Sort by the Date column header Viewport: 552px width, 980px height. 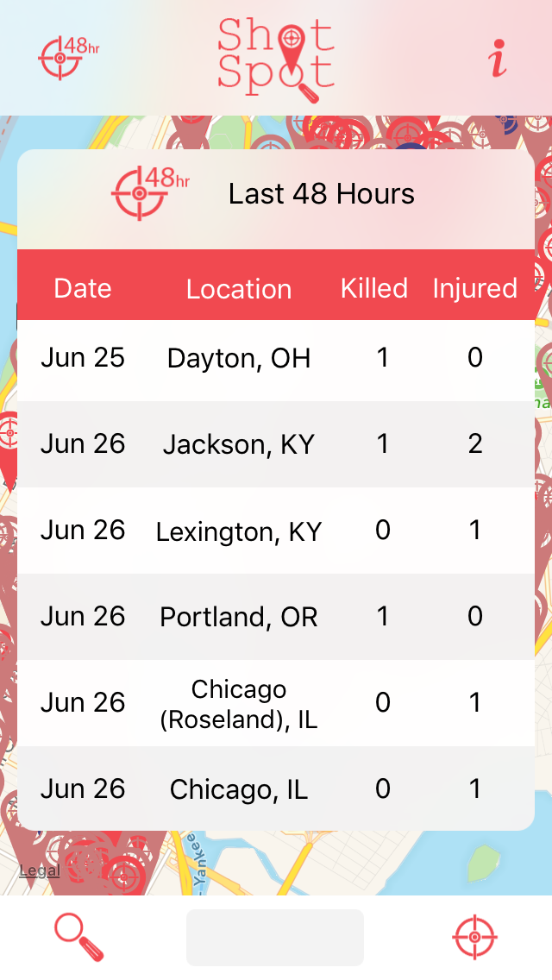[x=83, y=289]
